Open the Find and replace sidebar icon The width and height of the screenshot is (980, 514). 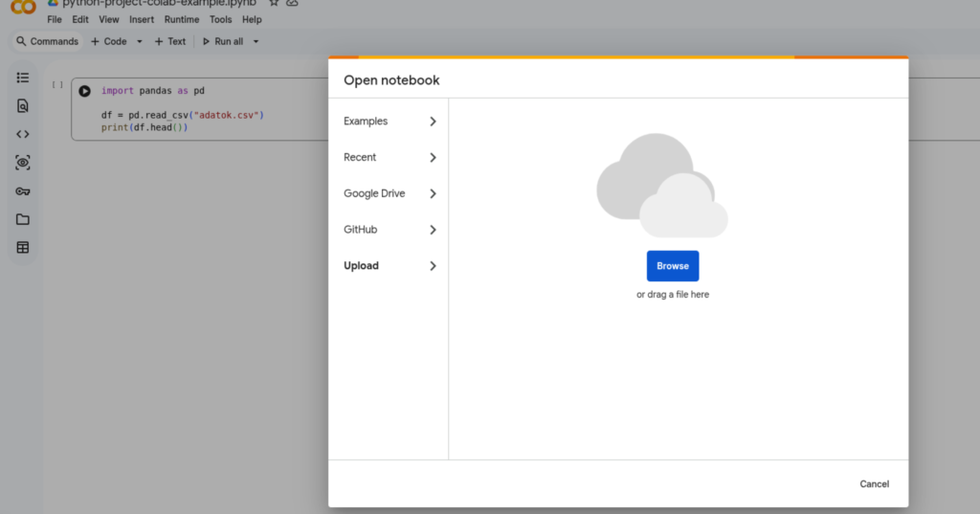pyautogui.click(x=23, y=105)
